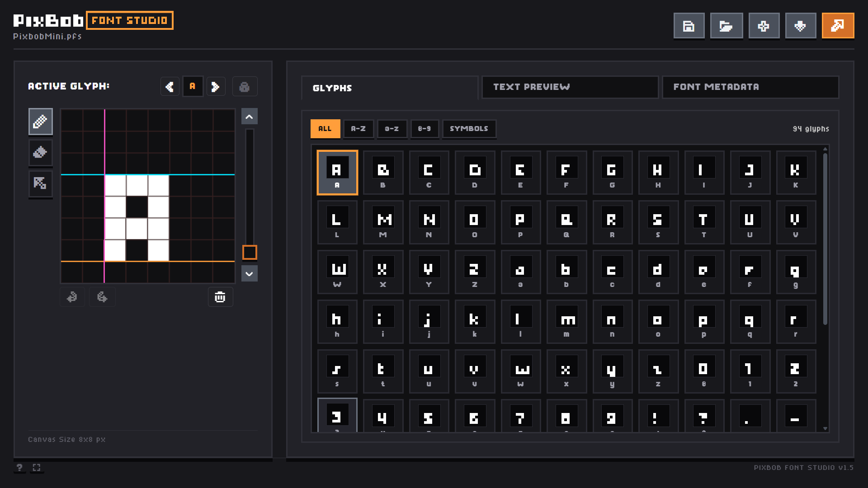The height and width of the screenshot is (488, 868).
Task: Select the lowercase m glyph tile
Action: 566,322
